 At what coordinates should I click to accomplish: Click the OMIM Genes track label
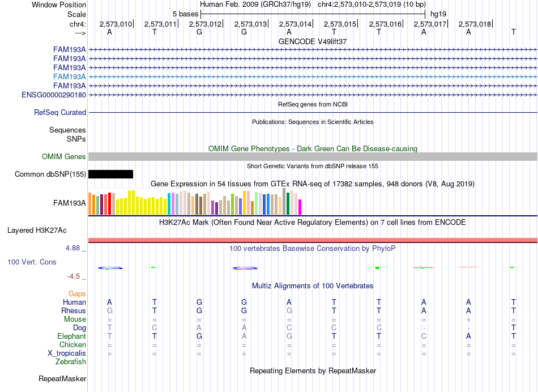click(x=64, y=156)
